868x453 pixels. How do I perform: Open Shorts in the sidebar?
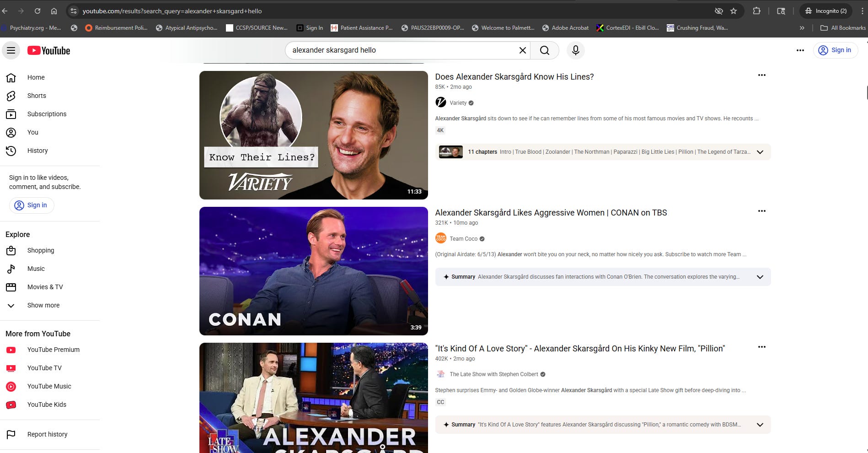pos(50,96)
